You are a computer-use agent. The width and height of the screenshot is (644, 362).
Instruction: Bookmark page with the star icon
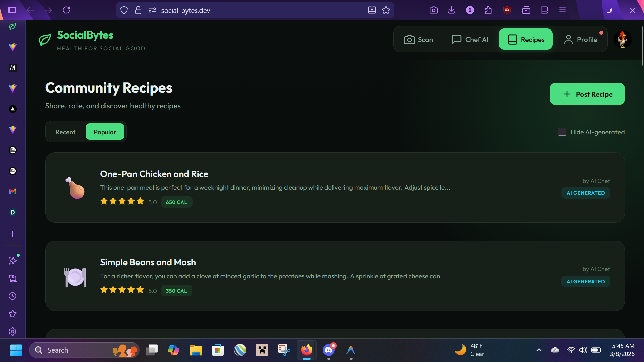386,10
